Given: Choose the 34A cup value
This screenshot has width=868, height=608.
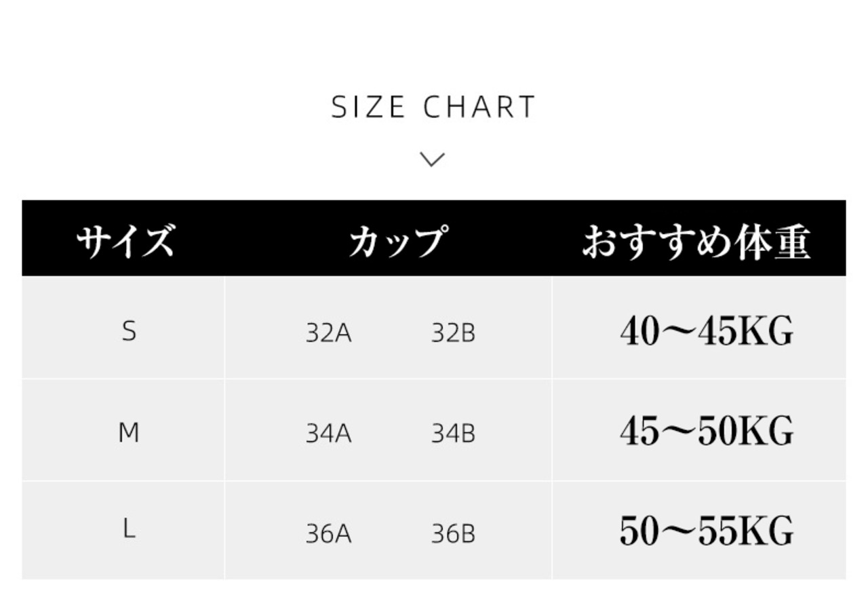Looking at the screenshot, I should (x=329, y=434).
